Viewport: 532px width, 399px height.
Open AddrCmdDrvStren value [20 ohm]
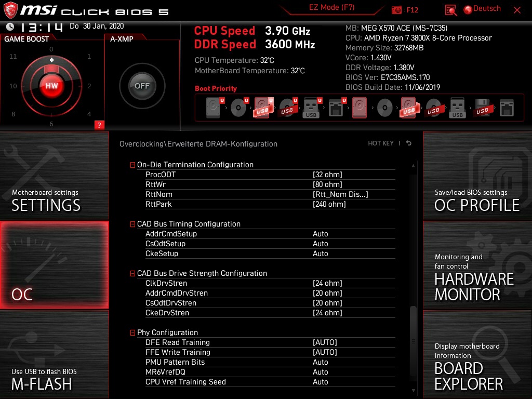click(327, 293)
